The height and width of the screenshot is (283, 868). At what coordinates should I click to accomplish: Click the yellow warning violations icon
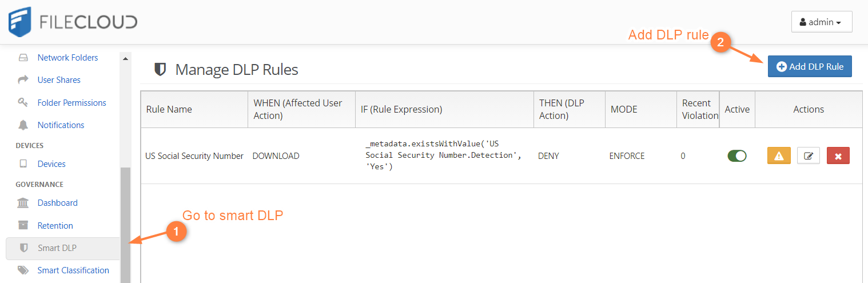pyautogui.click(x=778, y=156)
